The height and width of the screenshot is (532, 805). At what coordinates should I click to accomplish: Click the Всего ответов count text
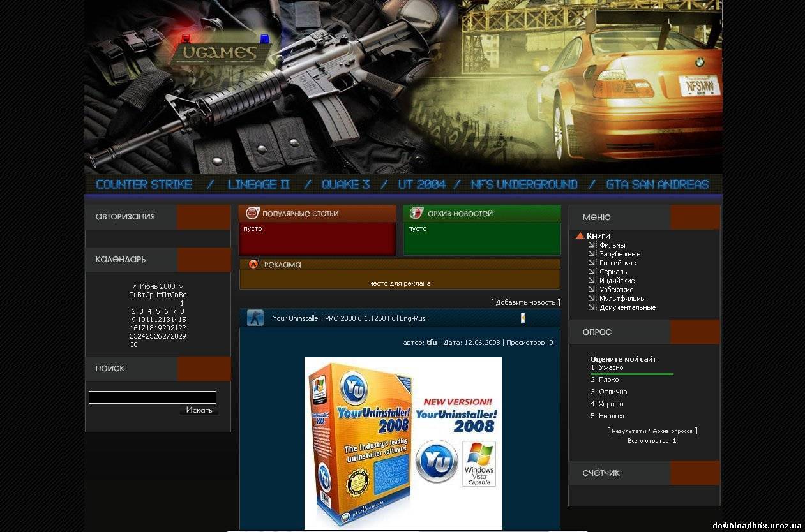coord(652,441)
